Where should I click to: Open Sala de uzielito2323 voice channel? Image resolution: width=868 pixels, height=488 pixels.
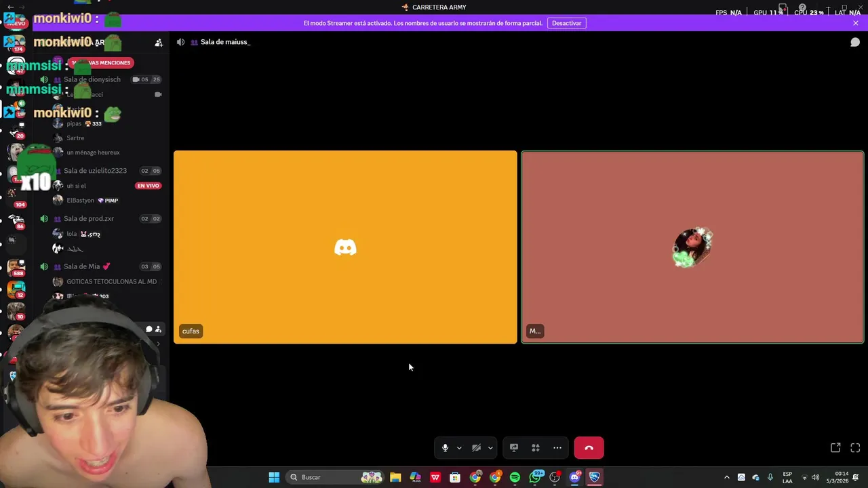[95, 171]
